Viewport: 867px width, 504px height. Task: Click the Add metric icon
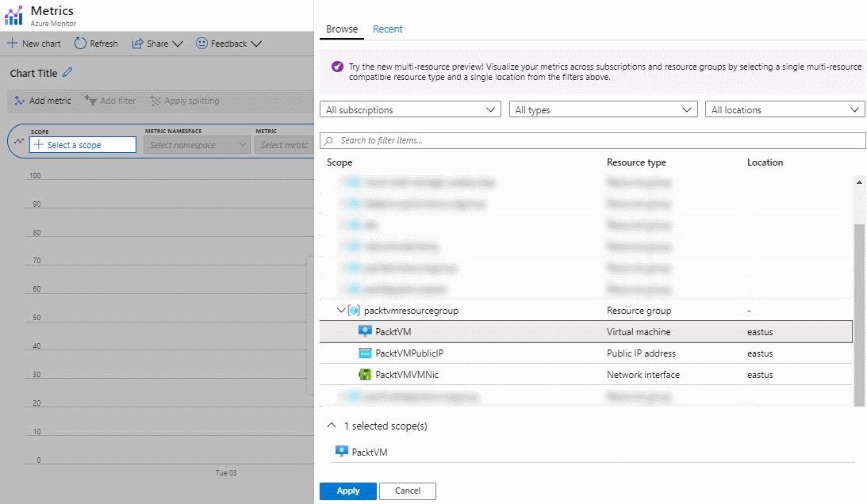tap(19, 101)
